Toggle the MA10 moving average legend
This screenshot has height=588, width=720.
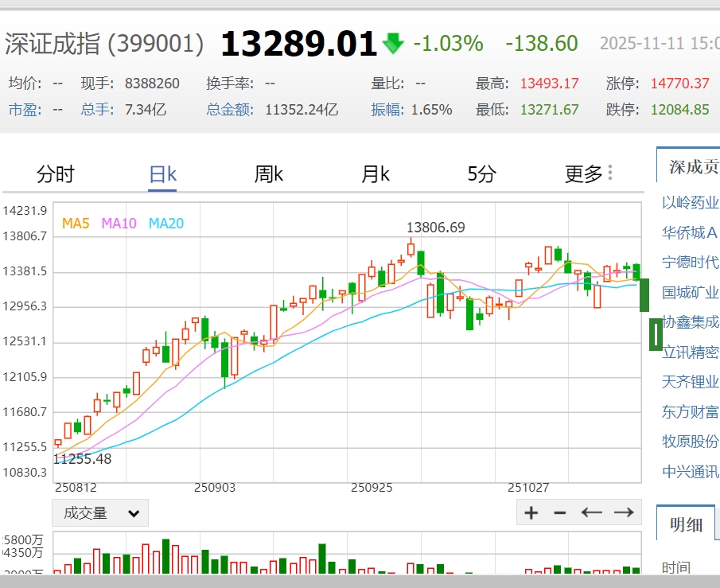tap(119, 224)
